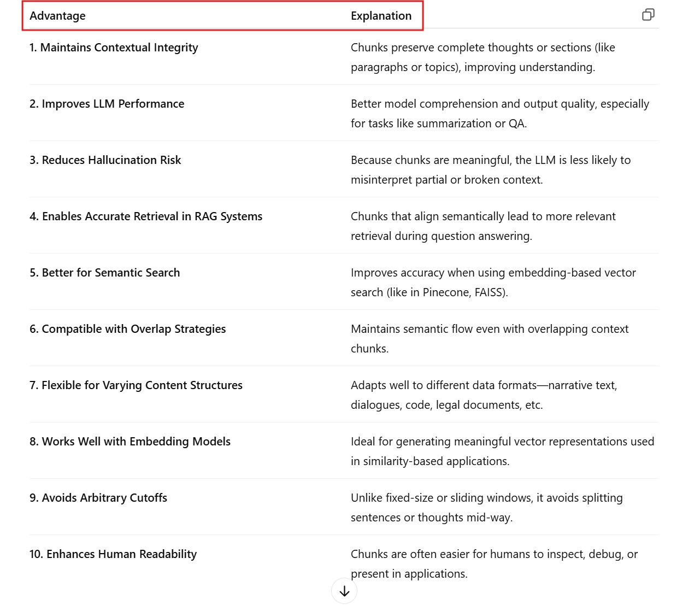
Task: Click "Compatible with Overlap Strategies" cell
Action: click(x=127, y=329)
